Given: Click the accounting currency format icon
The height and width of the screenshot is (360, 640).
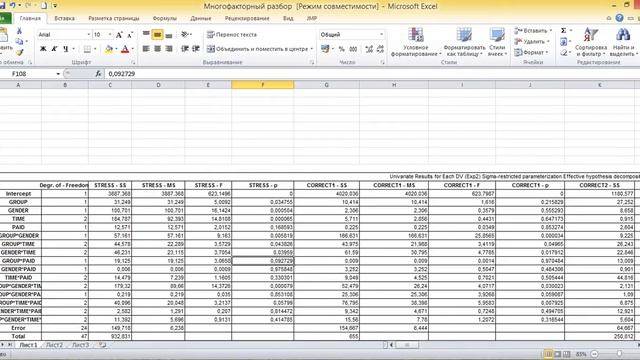Looking at the screenshot, I should tap(325, 49).
